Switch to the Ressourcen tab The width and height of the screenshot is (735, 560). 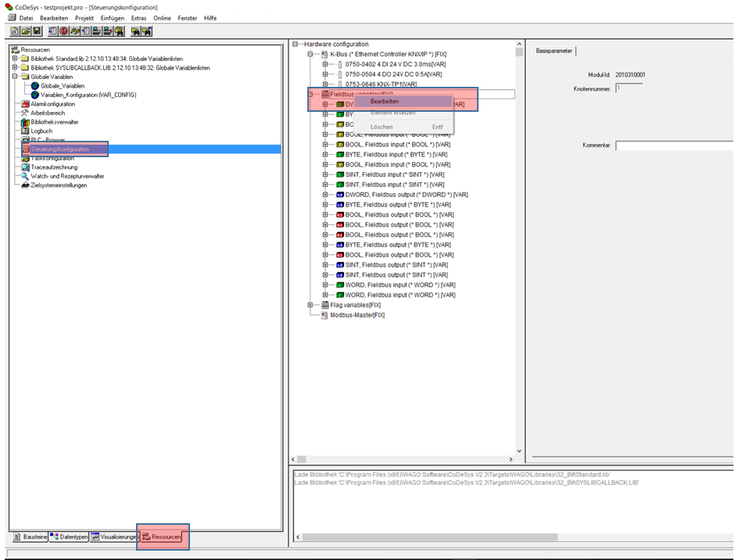(162, 537)
